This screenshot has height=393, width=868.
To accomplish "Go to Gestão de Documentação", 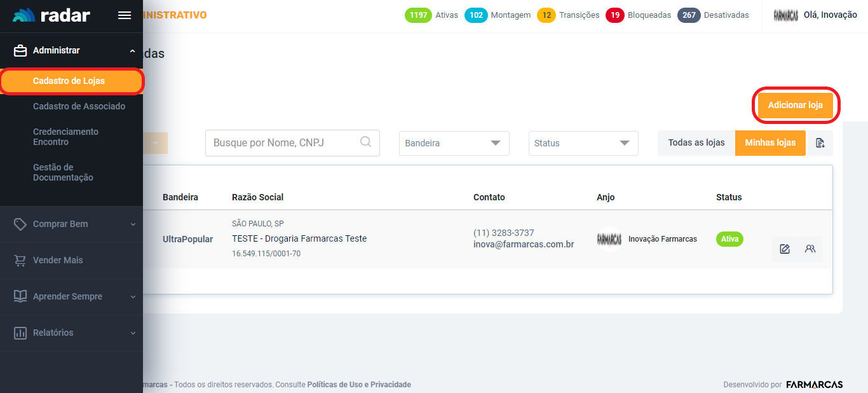I will pyautogui.click(x=63, y=172).
